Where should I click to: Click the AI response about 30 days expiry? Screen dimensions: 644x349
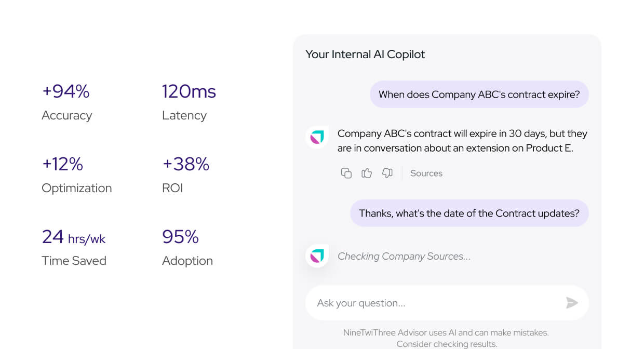[x=462, y=141]
